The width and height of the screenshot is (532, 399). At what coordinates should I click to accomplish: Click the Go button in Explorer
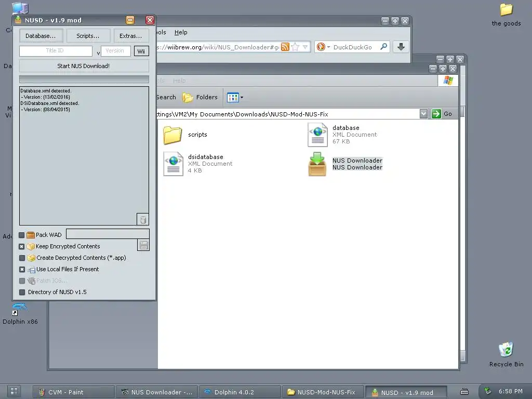442,114
